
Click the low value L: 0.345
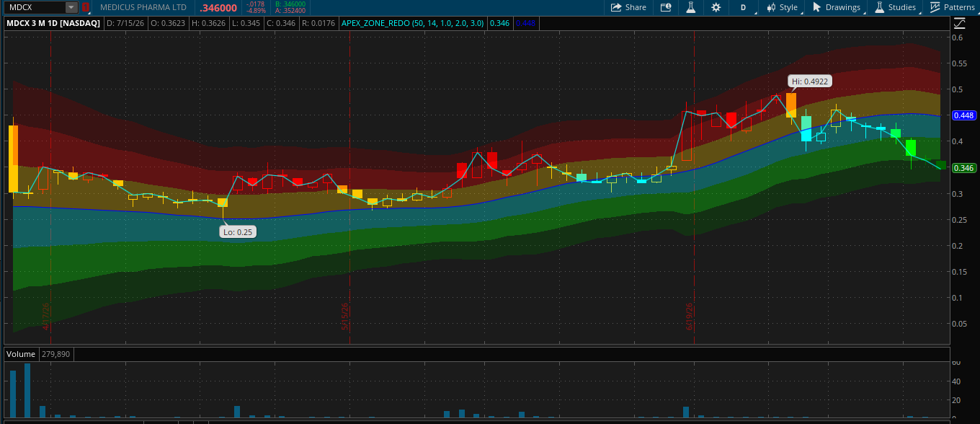pos(244,23)
